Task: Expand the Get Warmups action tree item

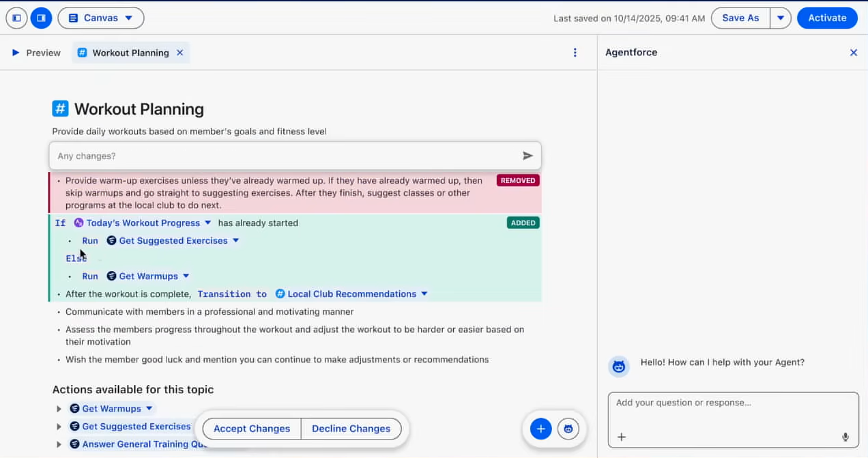Action: (x=59, y=409)
